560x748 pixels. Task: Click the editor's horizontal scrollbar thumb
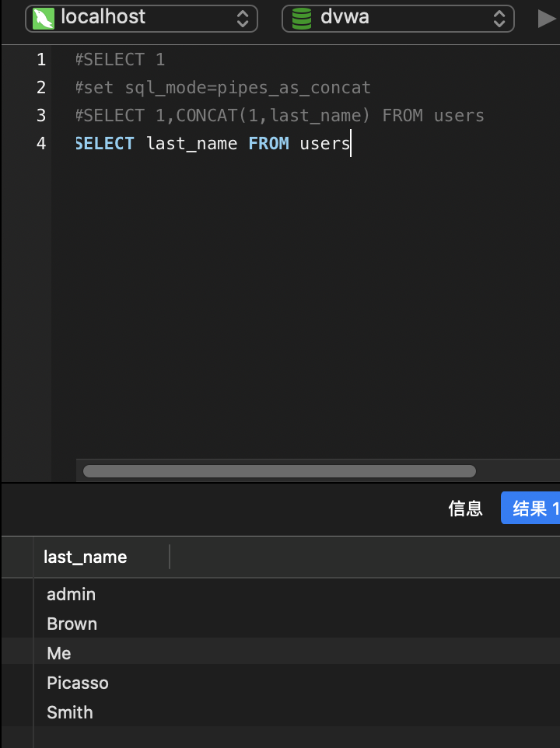(279, 471)
